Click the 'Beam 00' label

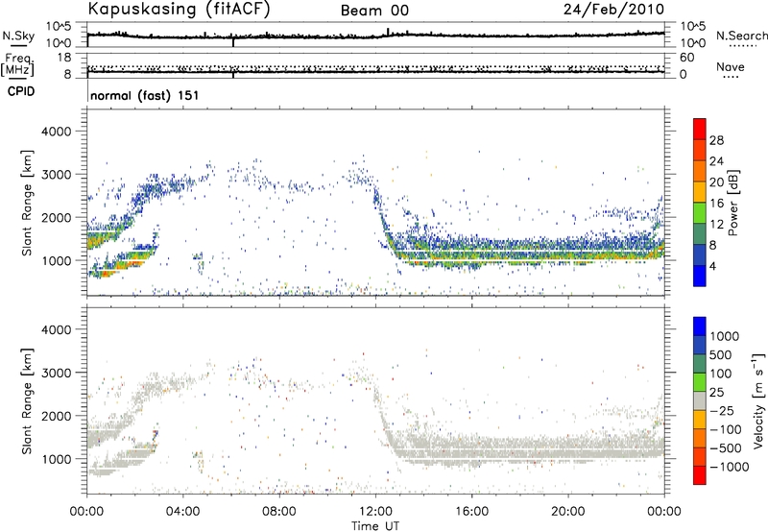pyautogui.click(x=374, y=11)
